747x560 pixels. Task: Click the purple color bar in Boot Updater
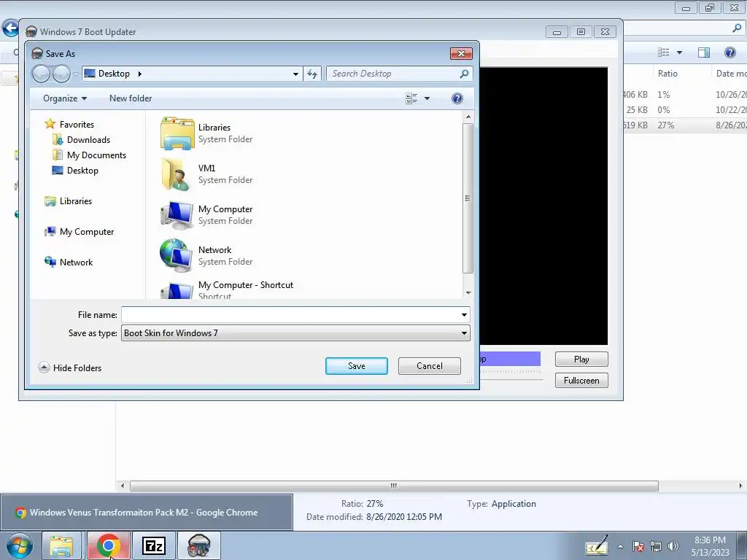(x=510, y=359)
